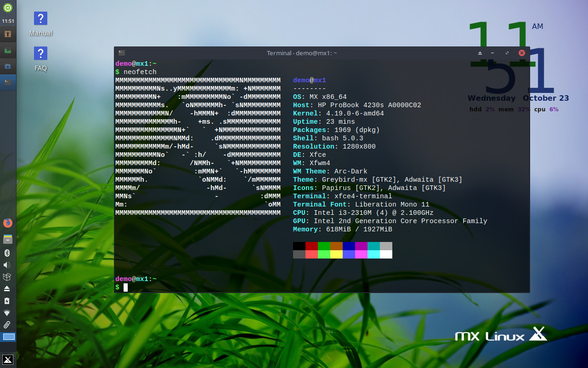Open the battery power manager icon

tap(7, 301)
